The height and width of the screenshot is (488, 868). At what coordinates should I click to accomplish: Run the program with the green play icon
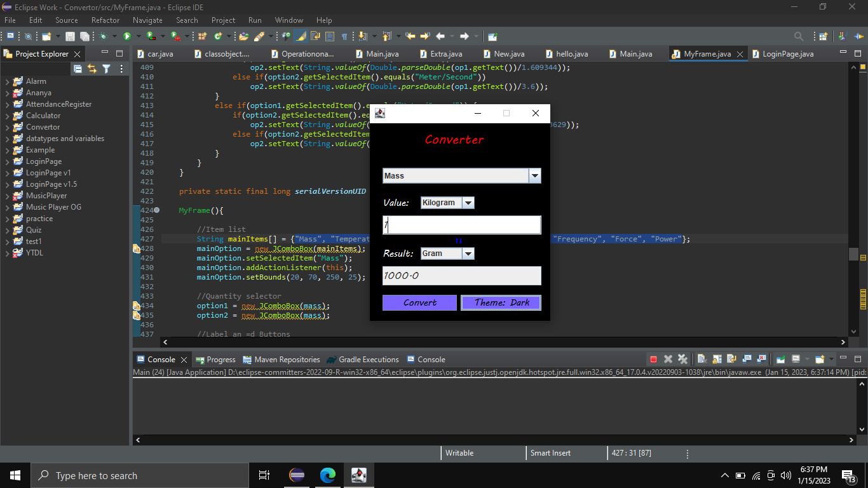(x=127, y=36)
